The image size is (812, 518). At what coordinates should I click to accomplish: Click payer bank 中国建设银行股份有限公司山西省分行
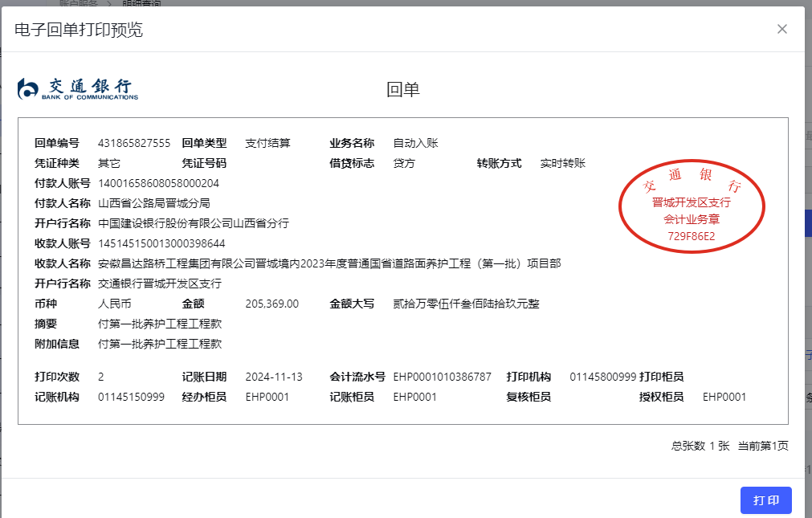[194, 223]
